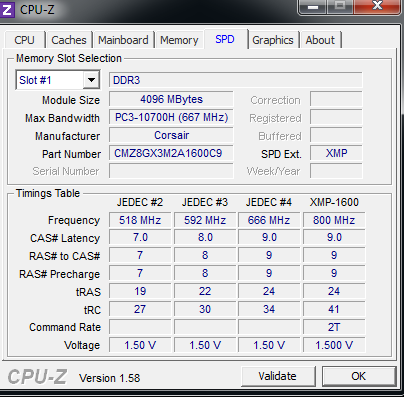
Task: Click the 1.500 V XMP voltage cell
Action: (334, 345)
